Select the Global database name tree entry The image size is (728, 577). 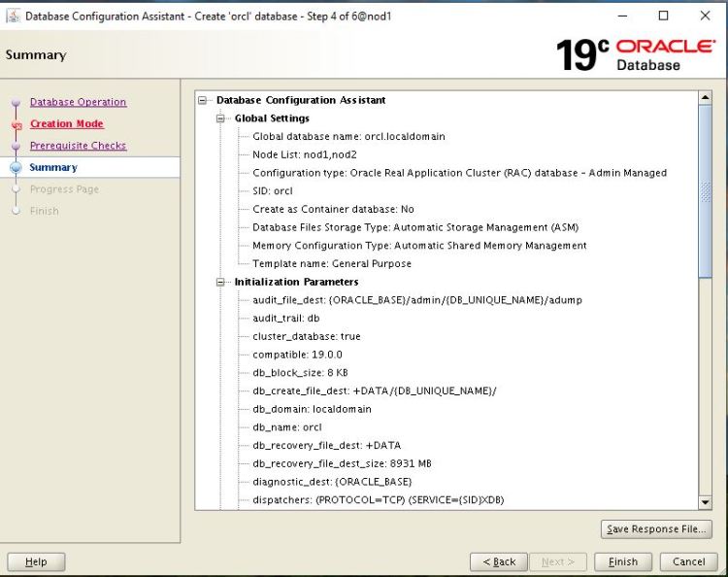click(x=348, y=136)
